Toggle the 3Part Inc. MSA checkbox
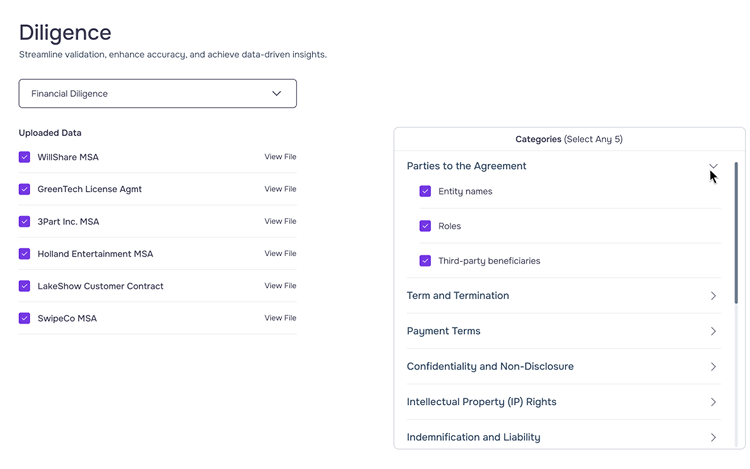This screenshot has height=469, width=750. coord(25,221)
